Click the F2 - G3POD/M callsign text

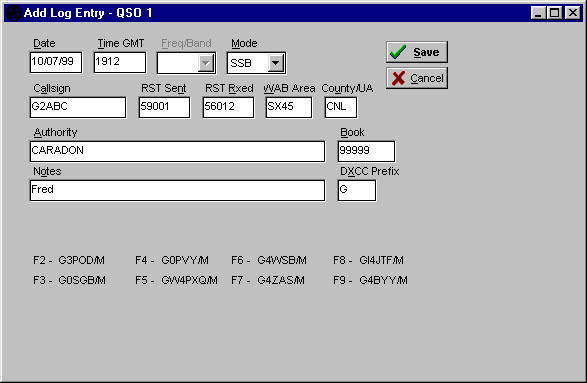coord(69,260)
